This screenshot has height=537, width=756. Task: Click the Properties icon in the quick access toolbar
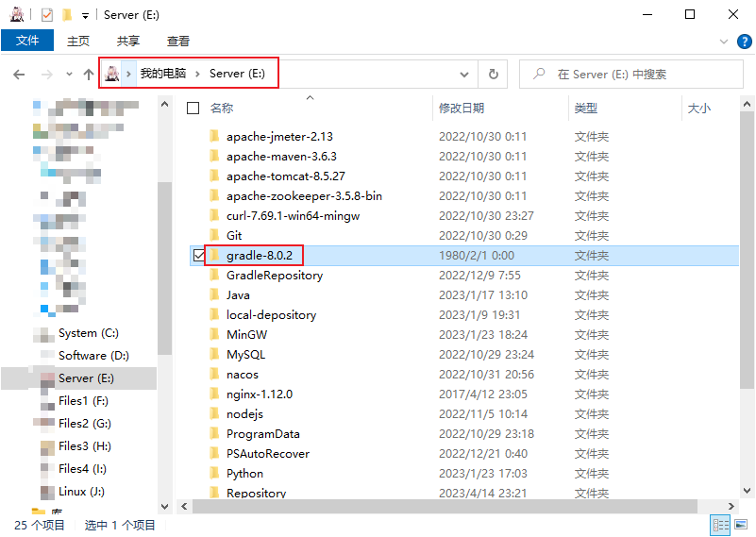pos(47,14)
